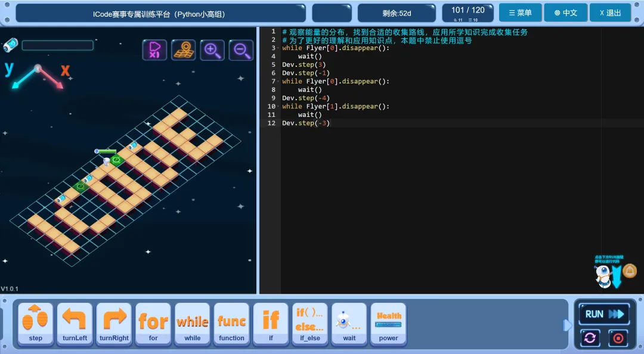644x354 pixels.
Task: Collapse the while block on line 10
Action: (278, 106)
